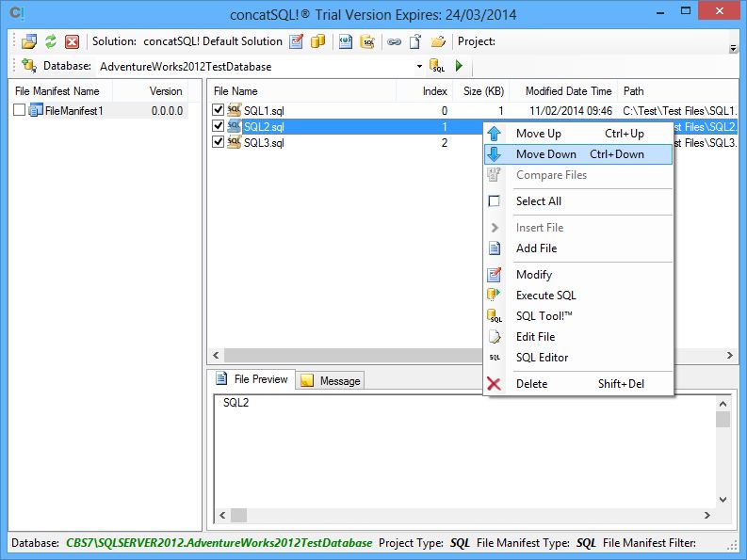The image size is (747, 560).
Task: Open the AdventureWorks2012TestDatabase dropdown
Action: [x=419, y=66]
